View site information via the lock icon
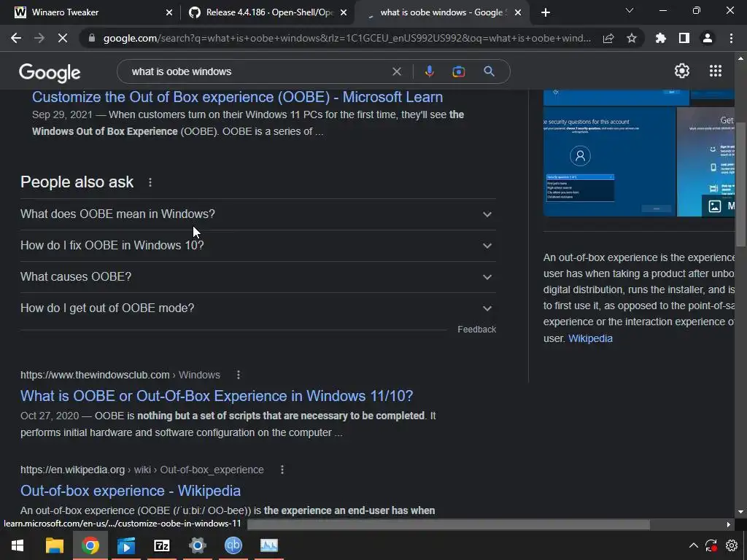 click(x=91, y=38)
